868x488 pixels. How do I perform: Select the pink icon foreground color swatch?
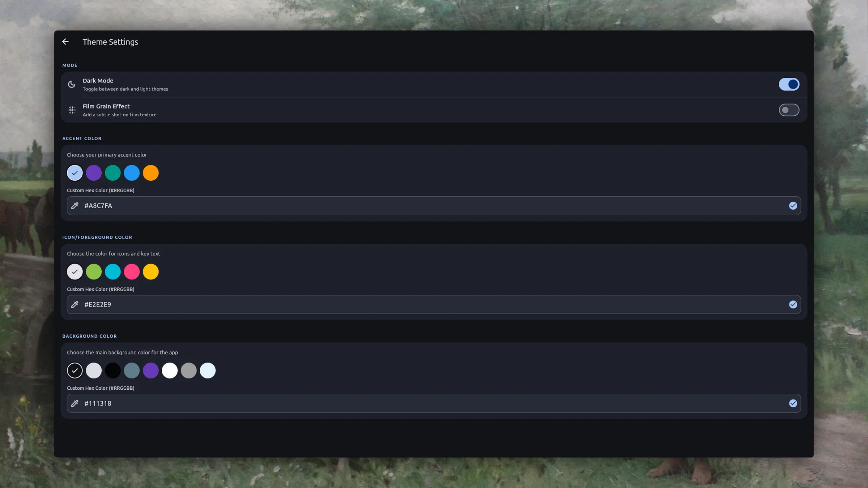pos(132,272)
